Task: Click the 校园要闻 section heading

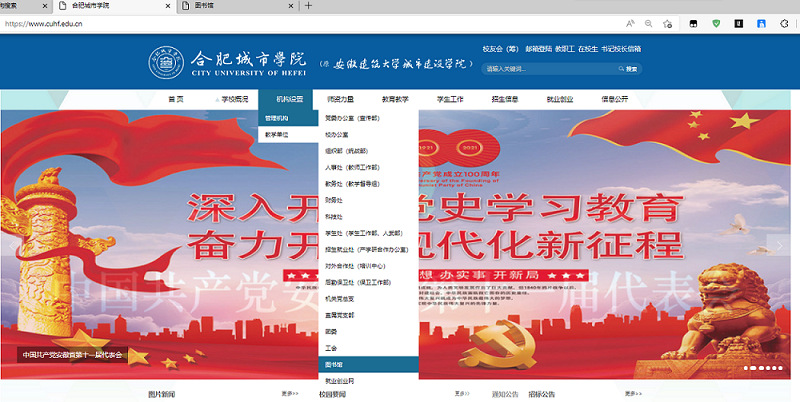Action: (x=333, y=394)
